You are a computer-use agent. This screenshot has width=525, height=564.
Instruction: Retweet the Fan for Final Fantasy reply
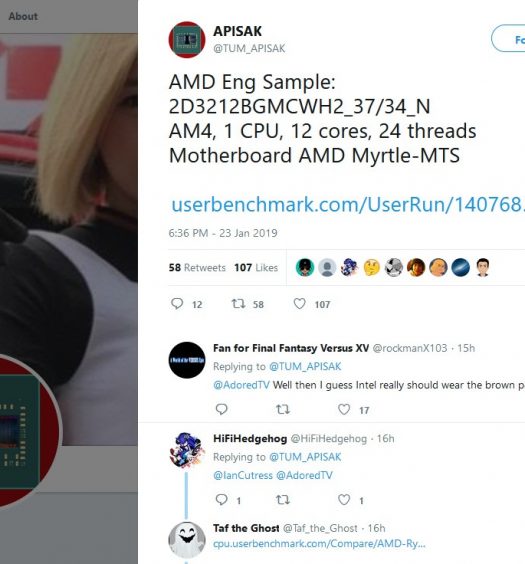click(283, 409)
